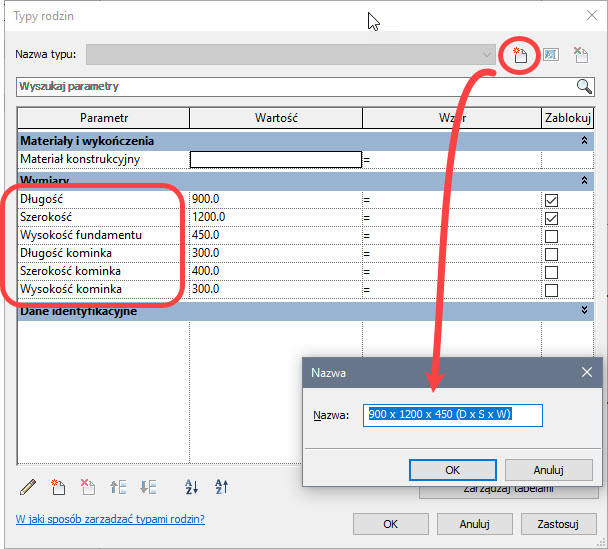Click the Move Parameter Down icon
This screenshot has width=608, height=549.
[x=148, y=487]
